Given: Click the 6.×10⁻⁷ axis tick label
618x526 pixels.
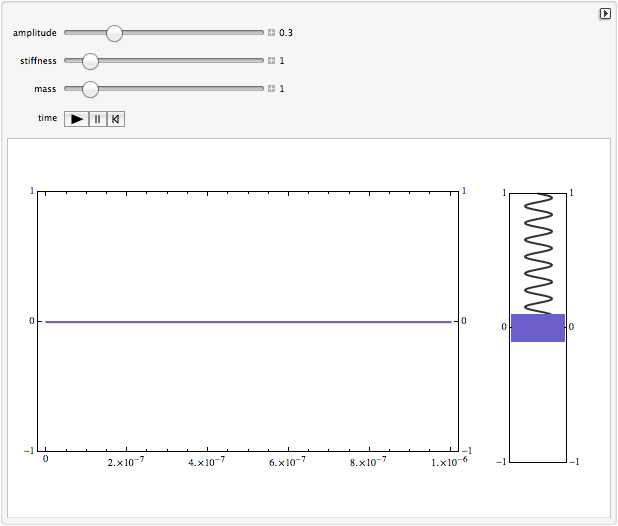Looking at the screenshot, I should [x=287, y=462].
